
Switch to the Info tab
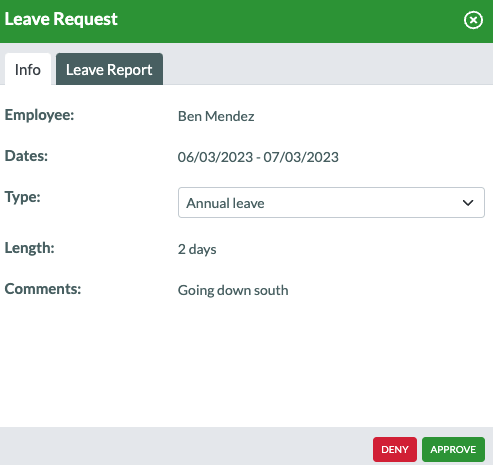(x=28, y=69)
